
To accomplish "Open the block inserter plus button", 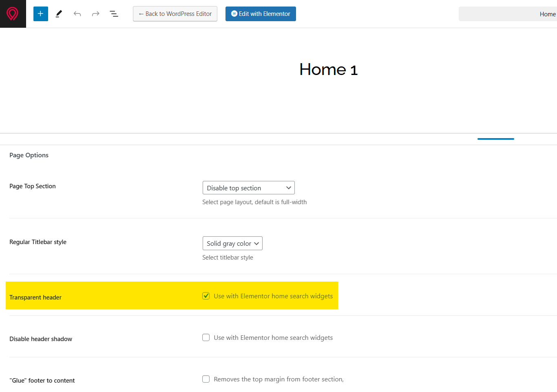I will (x=40, y=14).
